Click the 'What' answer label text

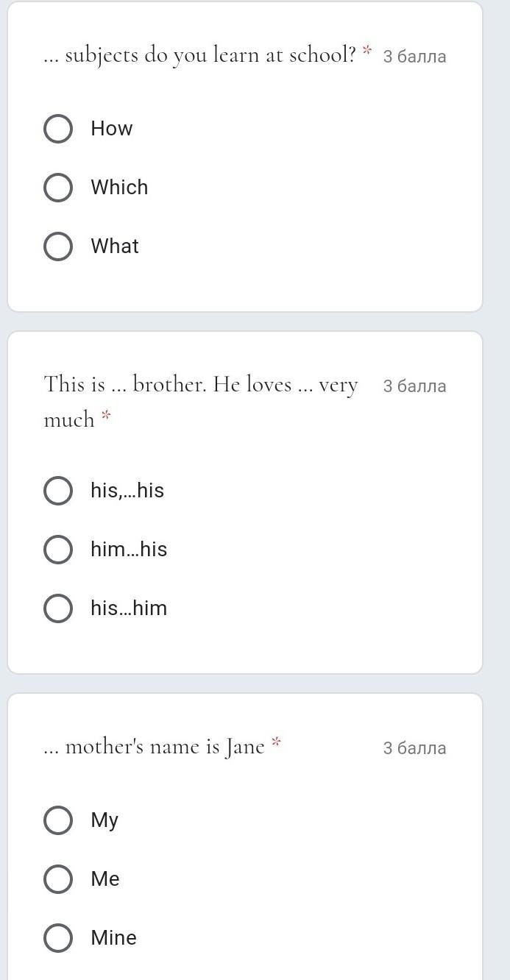coord(115,246)
